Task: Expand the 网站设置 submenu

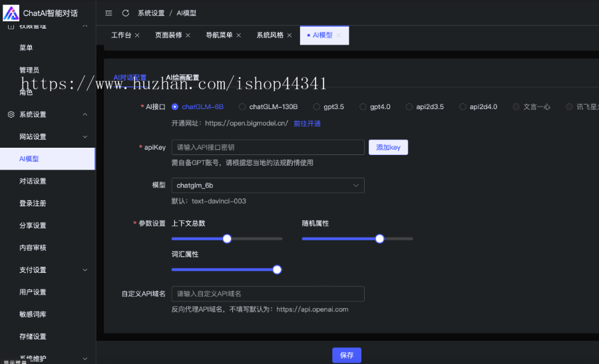Action: 85,136
